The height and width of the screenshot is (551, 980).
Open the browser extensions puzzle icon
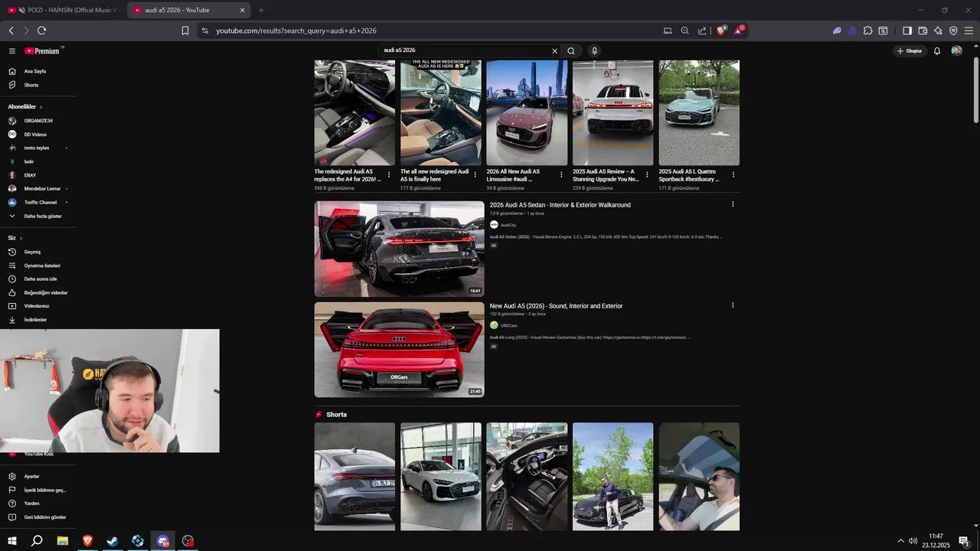pyautogui.click(x=867, y=31)
